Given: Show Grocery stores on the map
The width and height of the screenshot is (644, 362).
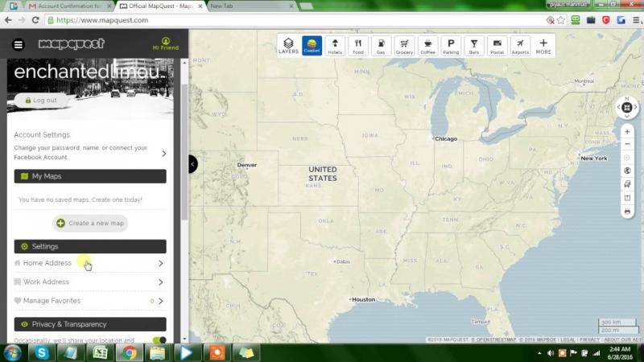Looking at the screenshot, I should click(404, 46).
